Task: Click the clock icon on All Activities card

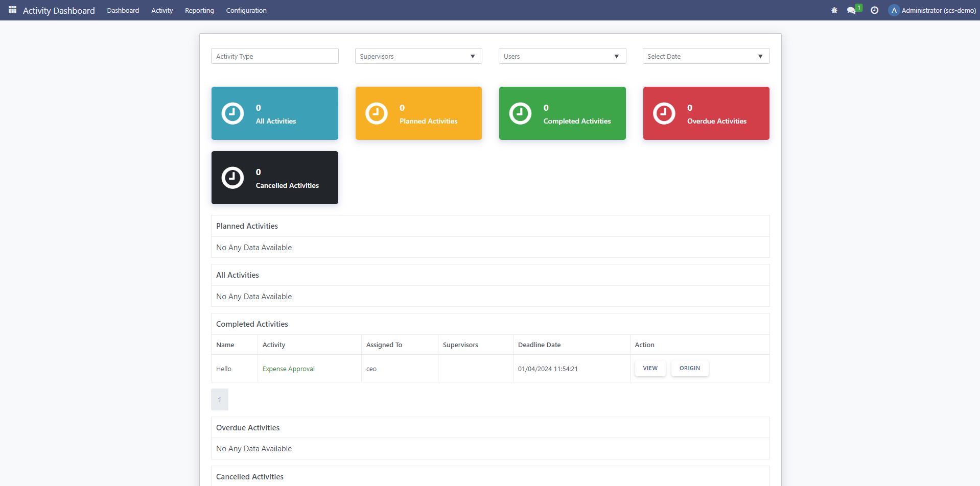Action: coord(232,113)
